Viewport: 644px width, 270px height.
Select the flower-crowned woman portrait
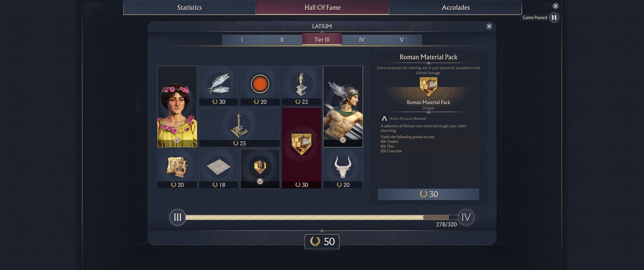tap(177, 107)
